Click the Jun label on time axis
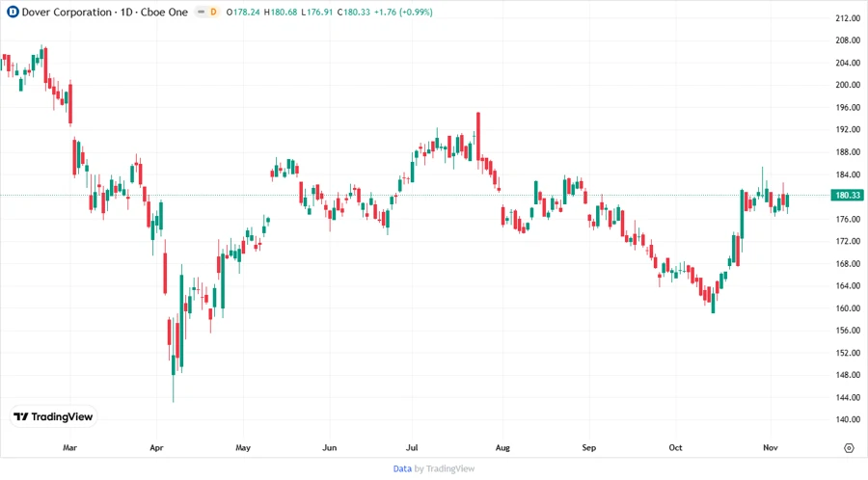This screenshot has width=868, height=480. coord(330,447)
